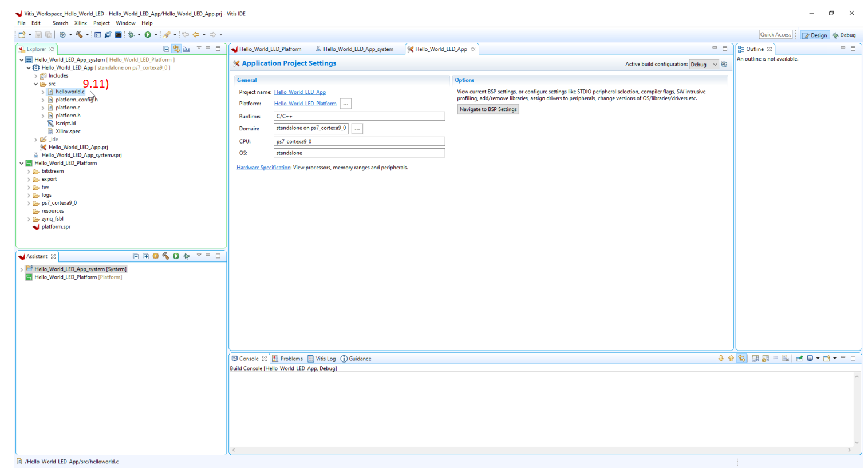The height and width of the screenshot is (469, 868).
Task: Click the Assistant panel run icon
Action: click(x=176, y=256)
